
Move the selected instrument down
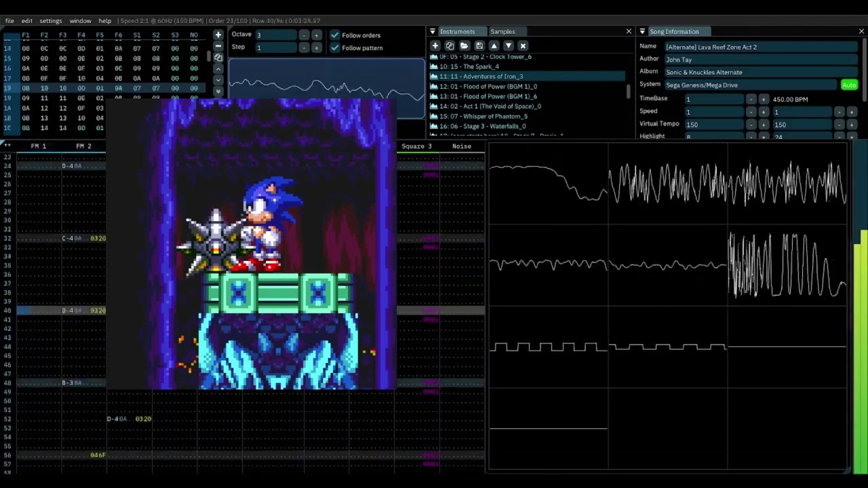pos(508,45)
